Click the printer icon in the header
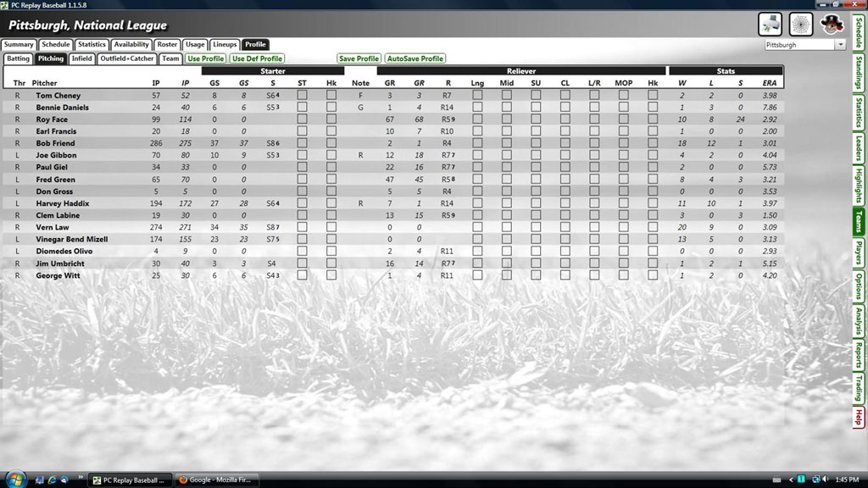 click(x=770, y=23)
